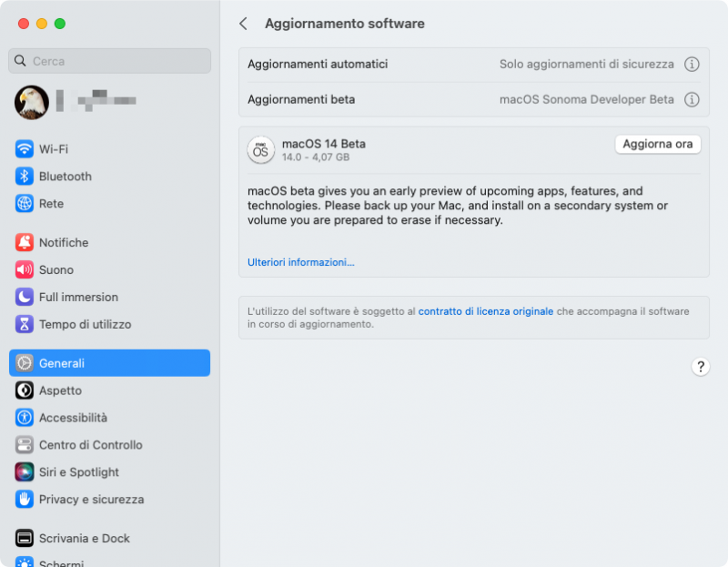
Task: Click Tempo di utilizzo hourglass icon
Action: [x=25, y=324]
